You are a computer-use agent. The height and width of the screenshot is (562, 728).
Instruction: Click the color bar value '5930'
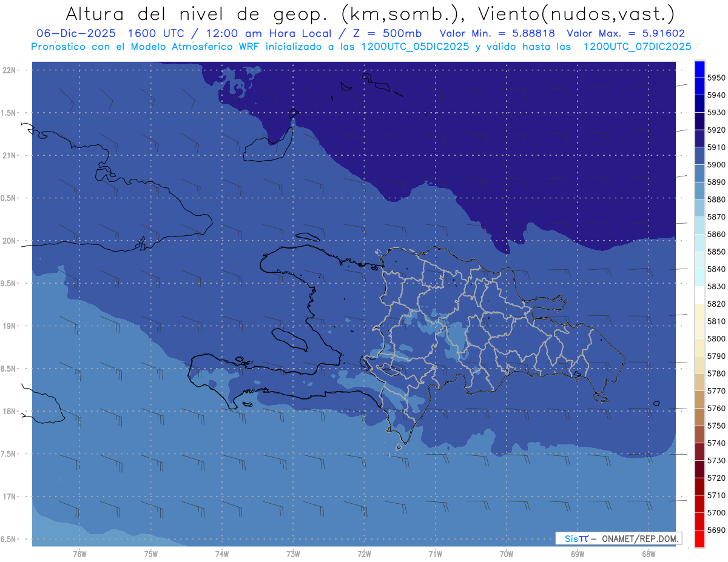(x=716, y=113)
